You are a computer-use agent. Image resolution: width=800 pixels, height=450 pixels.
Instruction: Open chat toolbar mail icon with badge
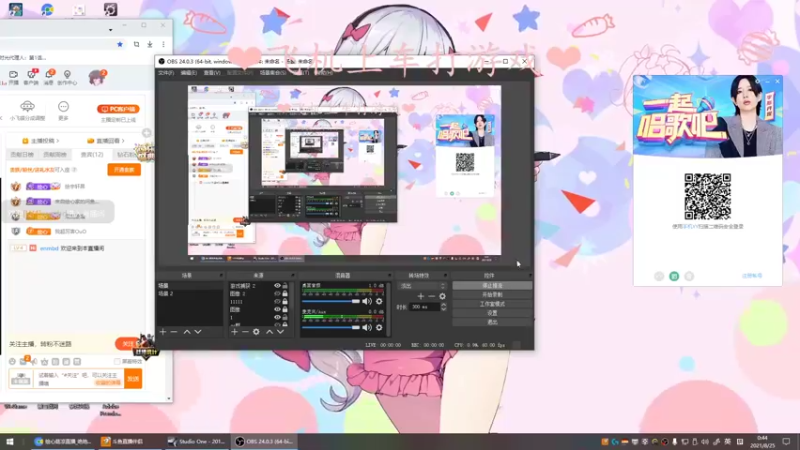23,361
